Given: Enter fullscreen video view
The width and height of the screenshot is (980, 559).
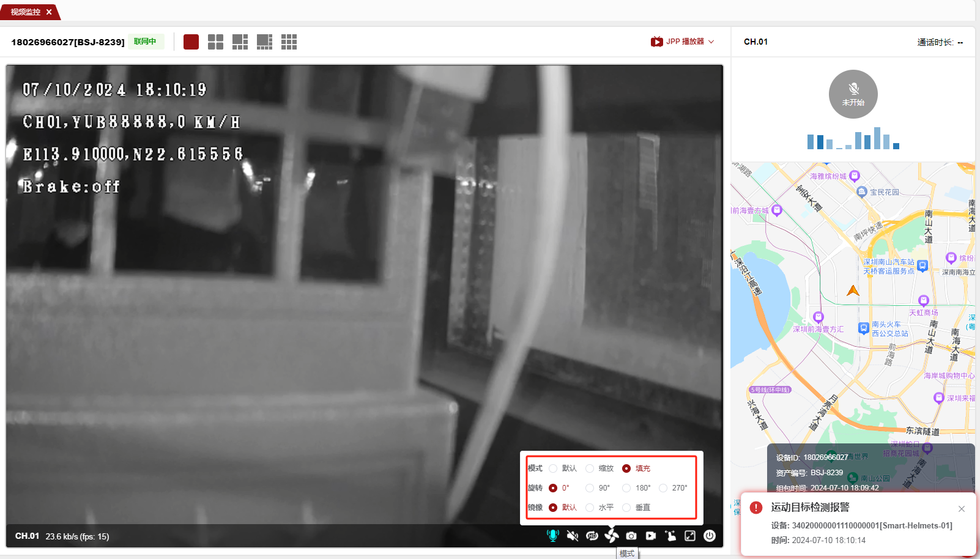Looking at the screenshot, I should pos(690,536).
